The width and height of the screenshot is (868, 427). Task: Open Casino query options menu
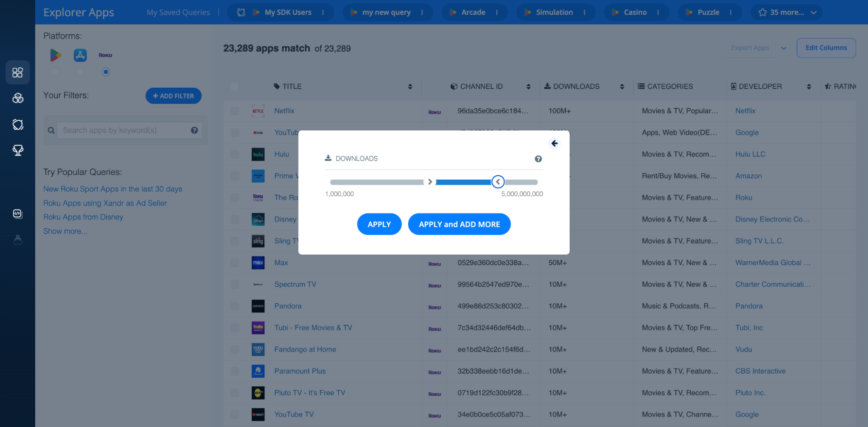pyautogui.click(x=658, y=13)
